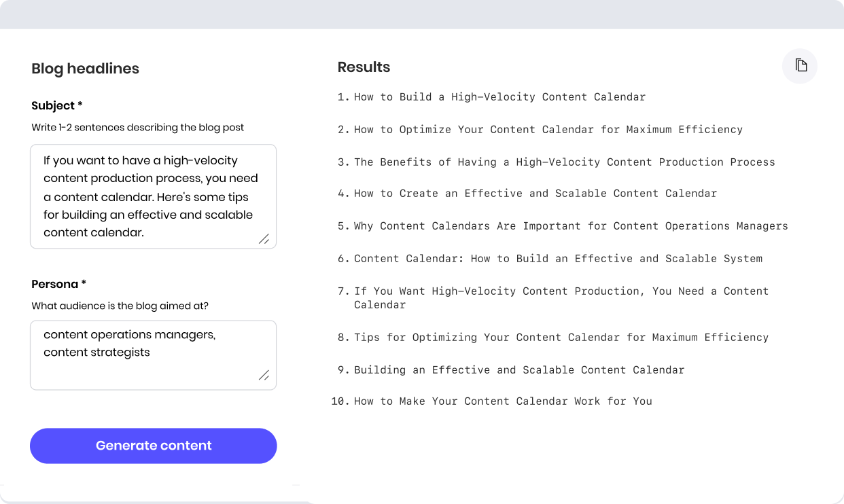Viewport: 844px width, 504px height.
Task: Choose 'Tips for Optimizing Your Content Calendar' result
Action: pyautogui.click(x=561, y=338)
